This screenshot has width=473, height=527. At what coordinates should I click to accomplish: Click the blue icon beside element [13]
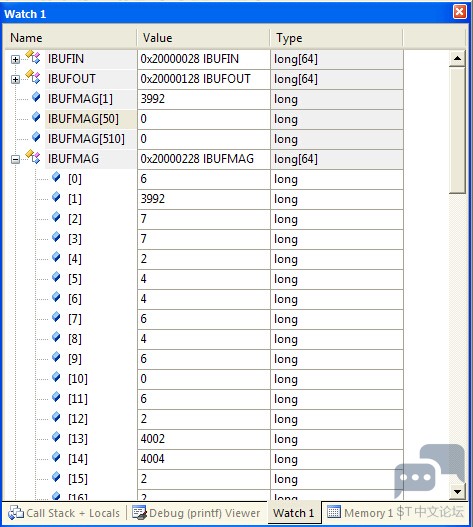click(56, 437)
